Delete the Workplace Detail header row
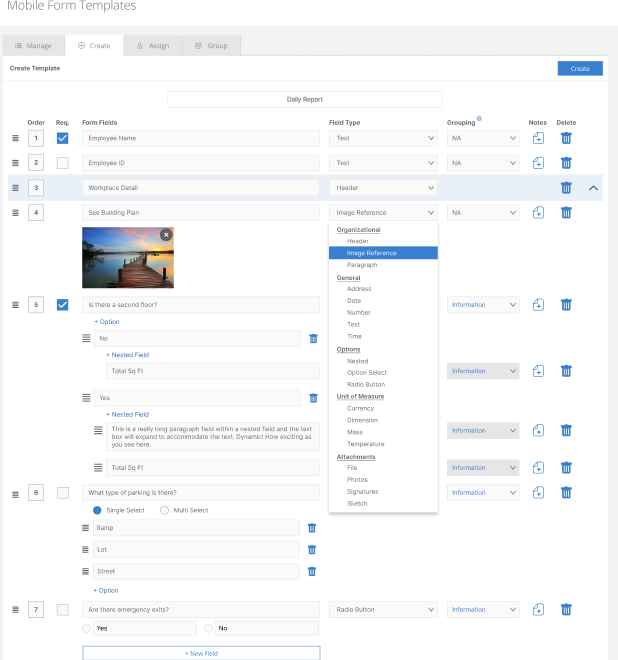This screenshot has width=618, height=660. tap(566, 188)
